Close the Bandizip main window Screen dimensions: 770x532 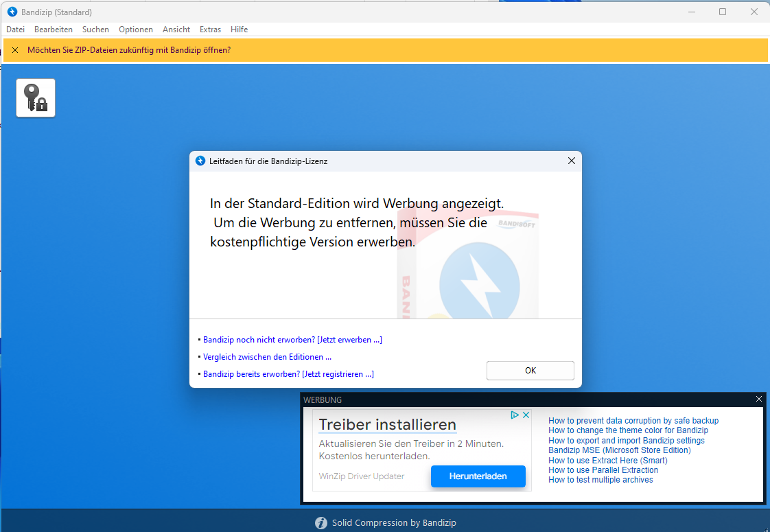[754, 12]
